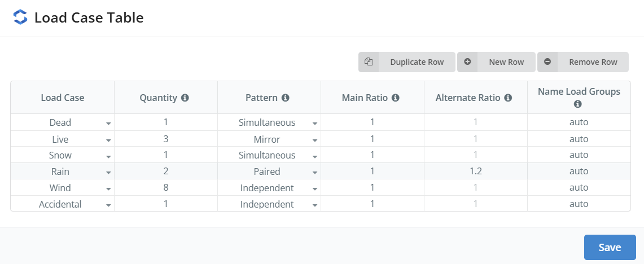This screenshot has width=644, height=264.
Task: Expand the Wind load case dropdown
Action: [108, 188]
